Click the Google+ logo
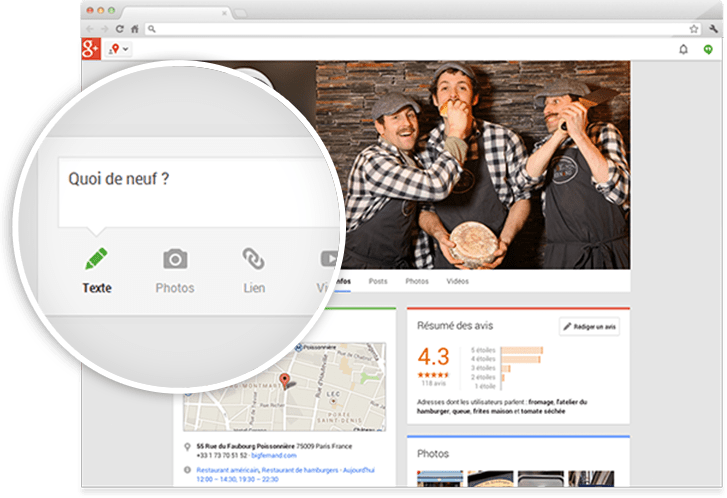The width and height of the screenshot is (727, 498). [x=90, y=49]
